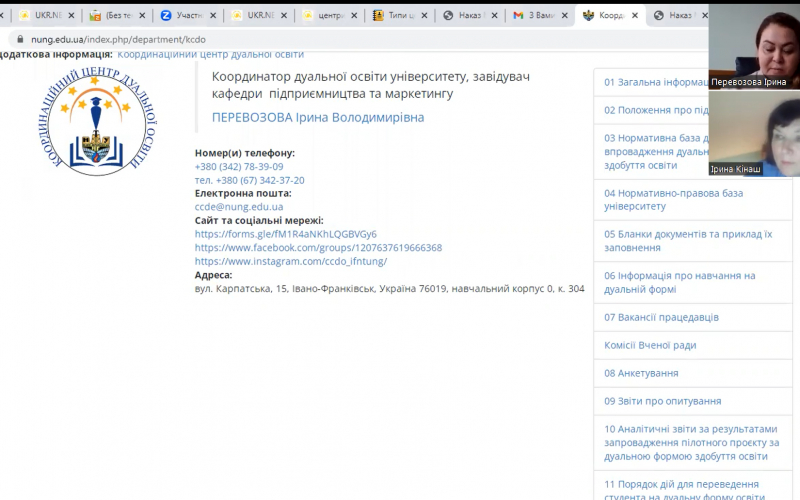Open '05 Бланки документів' sidebar item
The width and height of the screenshot is (800, 500).
tap(693, 241)
